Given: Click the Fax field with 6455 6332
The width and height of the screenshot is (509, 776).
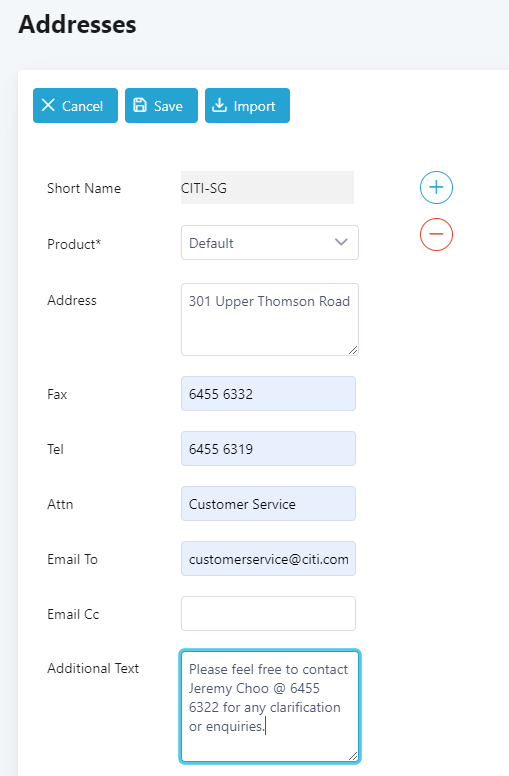Looking at the screenshot, I should (x=268, y=393).
